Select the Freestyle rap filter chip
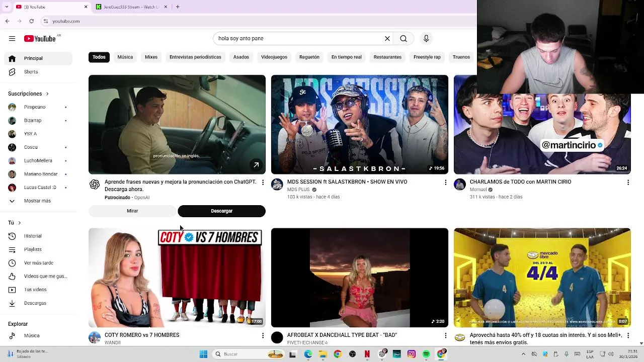The height and width of the screenshot is (362, 644). (427, 57)
